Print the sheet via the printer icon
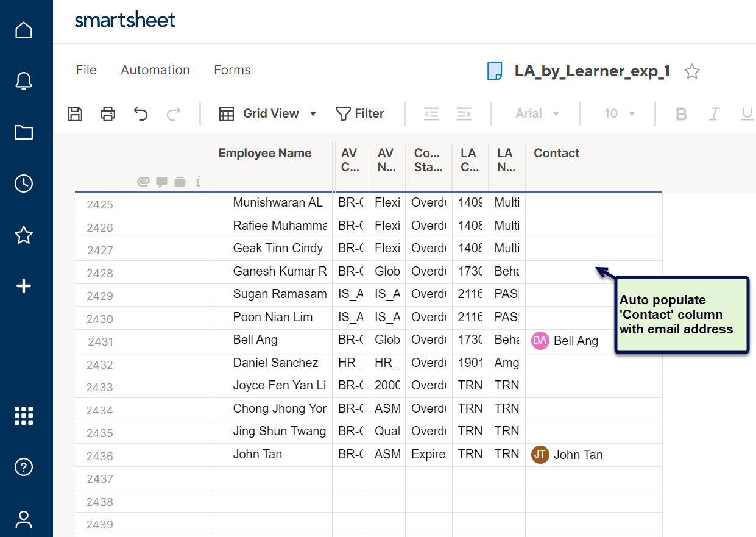756x537 pixels. pos(107,113)
